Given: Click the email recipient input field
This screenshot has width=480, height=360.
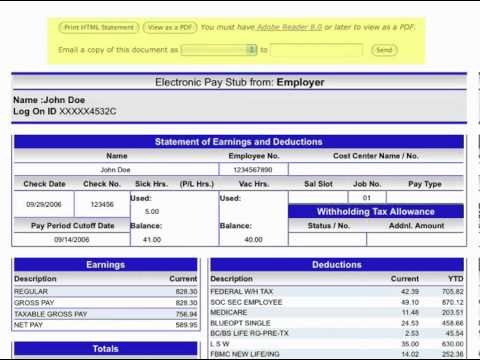Looking at the screenshot, I should pos(316,50).
